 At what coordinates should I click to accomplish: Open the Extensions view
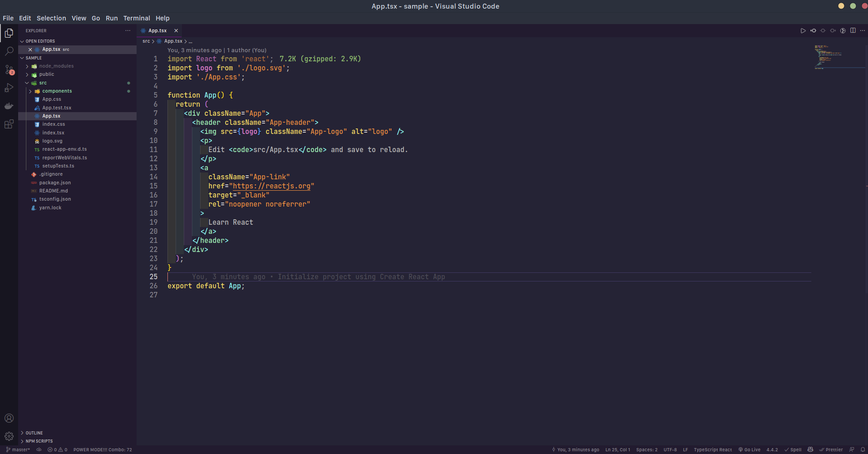click(x=9, y=124)
